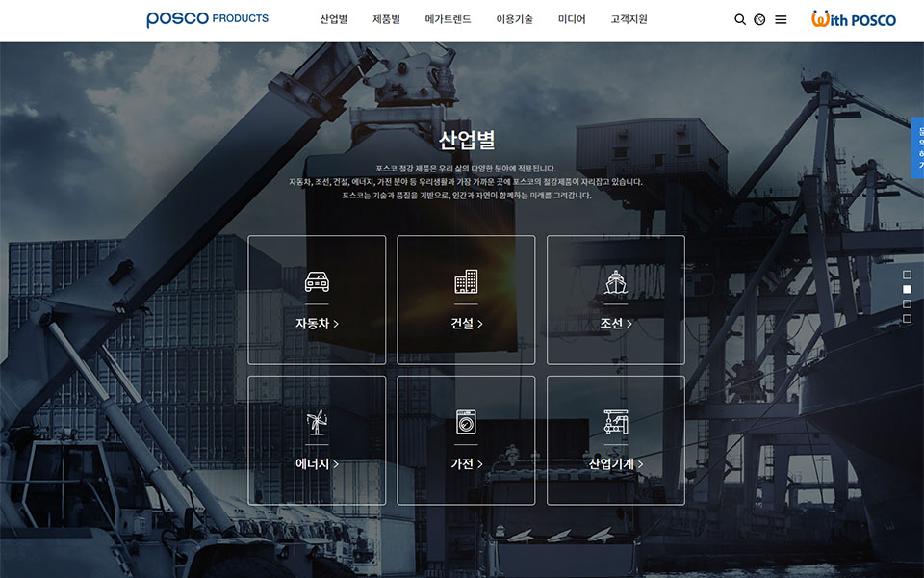Expand the 제품별 navigation menu
Screen dimensions: 924x578
pyautogui.click(x=386, y=19)
